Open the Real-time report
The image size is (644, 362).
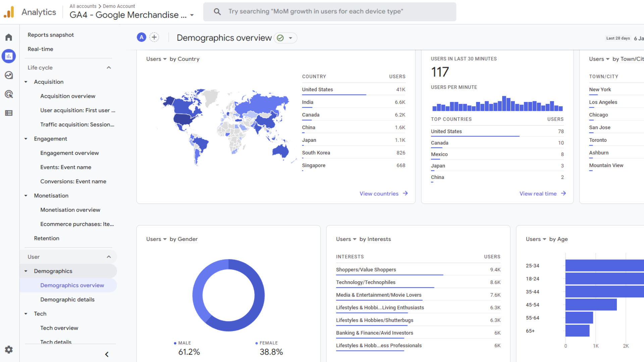tap(40, 49)
